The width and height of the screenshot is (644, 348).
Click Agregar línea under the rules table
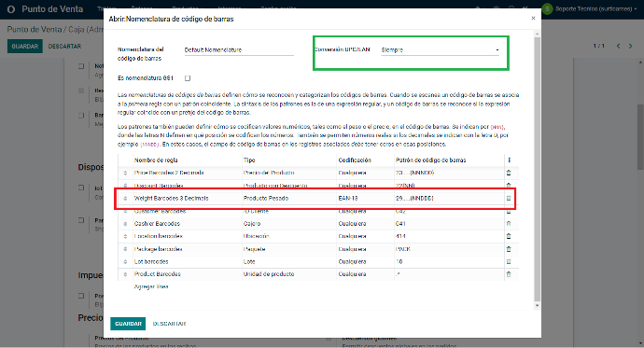coord(151,286)
